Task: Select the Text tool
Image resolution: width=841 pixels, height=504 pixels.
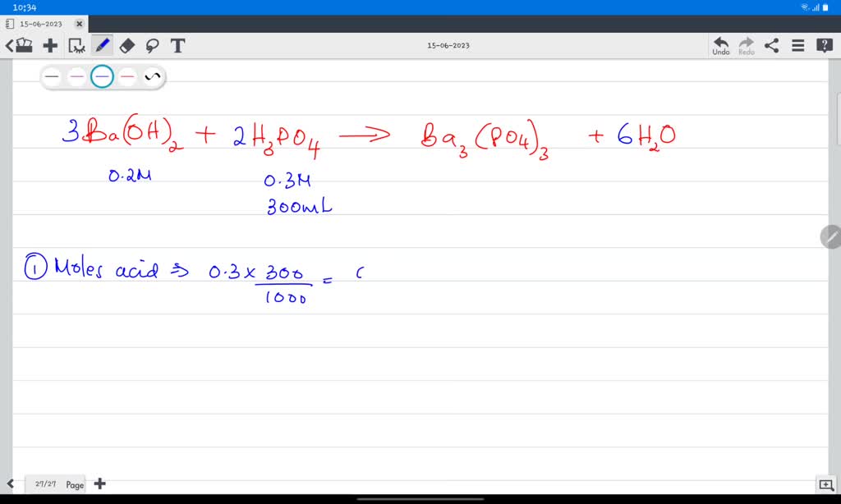Action: point(177,45)
